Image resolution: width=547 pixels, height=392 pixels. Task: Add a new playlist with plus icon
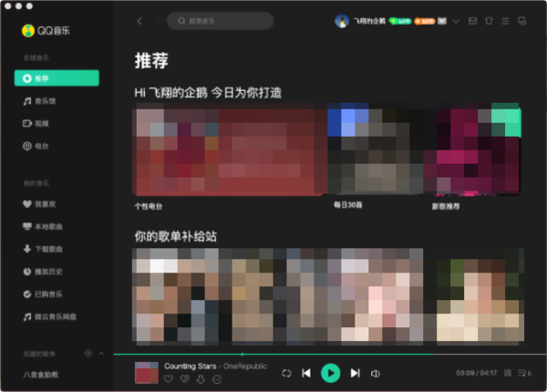pyautogui.click(x=88, y=354)
